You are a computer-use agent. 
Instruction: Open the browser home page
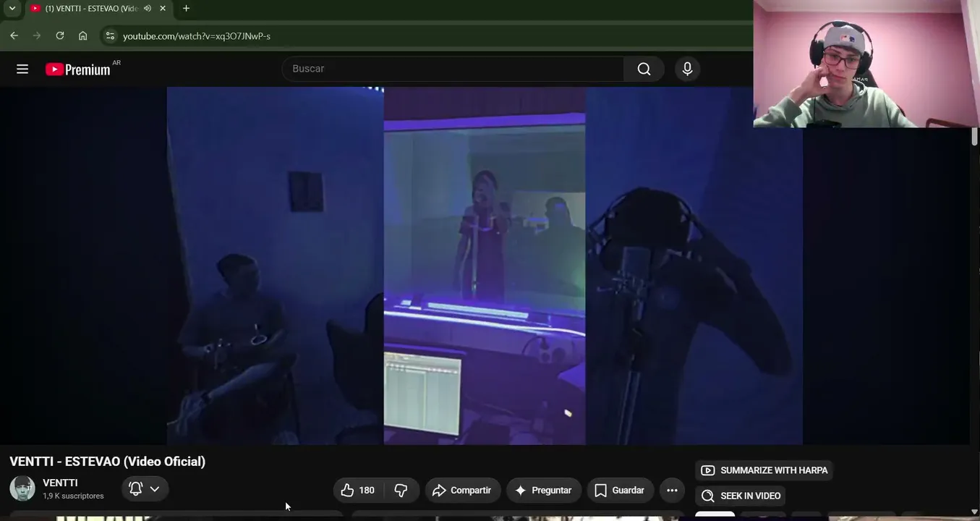[x=83, y=35]
